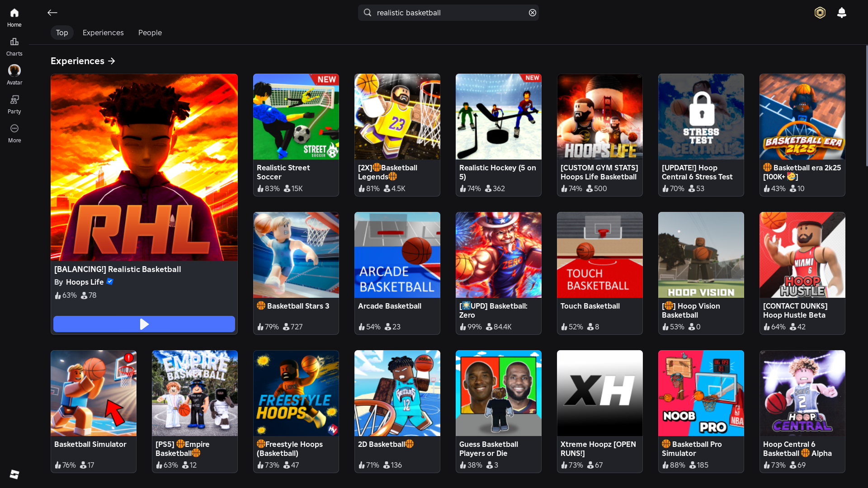Viewport: 868px width, 488px height.
Task: Open 2D Basketball thumbnail
Action: pyautogui.click(x=397, y=393)
